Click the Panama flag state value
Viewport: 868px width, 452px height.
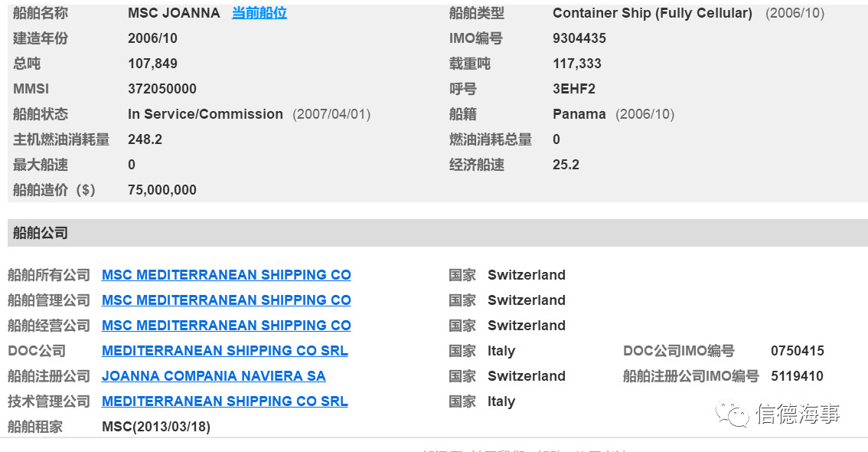coord(579,114)
